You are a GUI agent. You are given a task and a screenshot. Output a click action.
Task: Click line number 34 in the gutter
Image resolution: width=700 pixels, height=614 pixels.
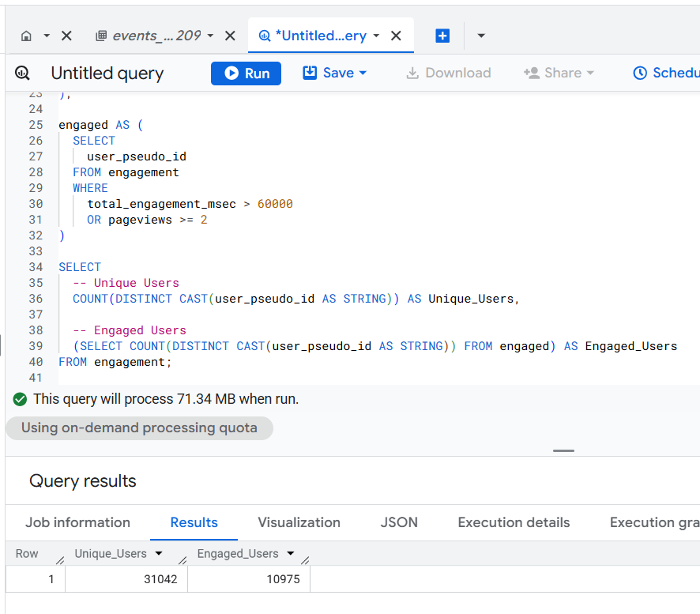tap(36, 267)
